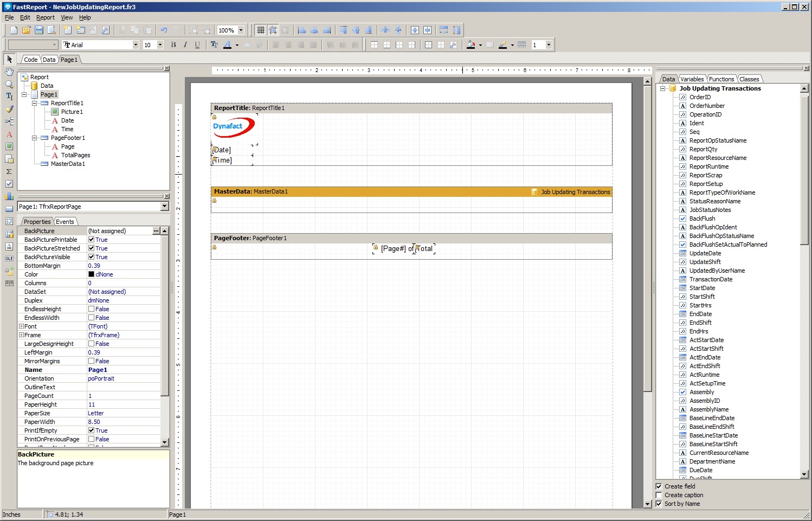Switch to the Code tab
Screen dimensions: 812x521
pyautogui.click(x=30, y=60)
